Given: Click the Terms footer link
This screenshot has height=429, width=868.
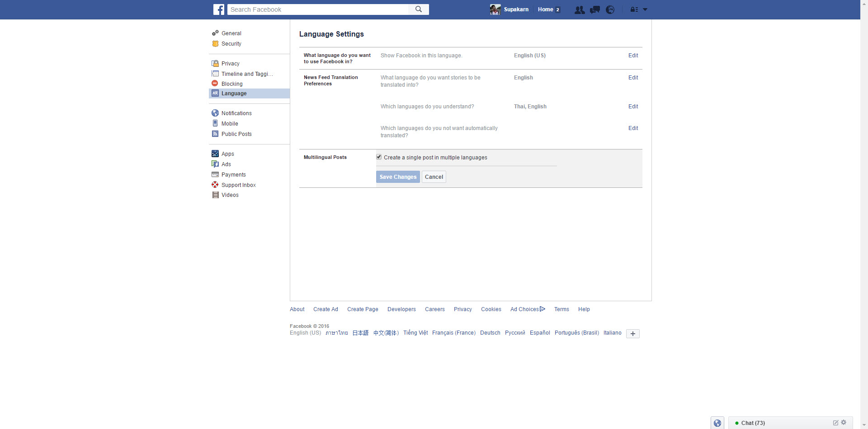Looking at the screenshot, I should pyautogui.click(x=561, y=309).
